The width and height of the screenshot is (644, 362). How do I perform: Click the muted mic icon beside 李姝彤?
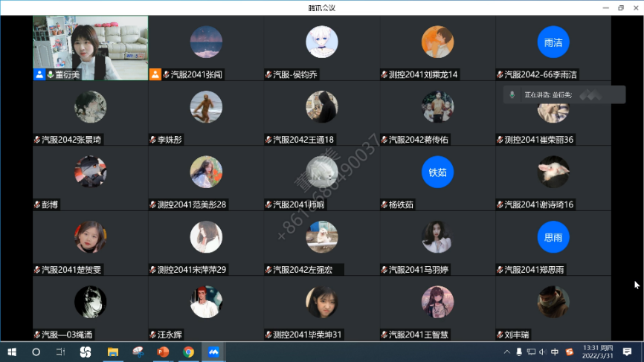point(152,140)
